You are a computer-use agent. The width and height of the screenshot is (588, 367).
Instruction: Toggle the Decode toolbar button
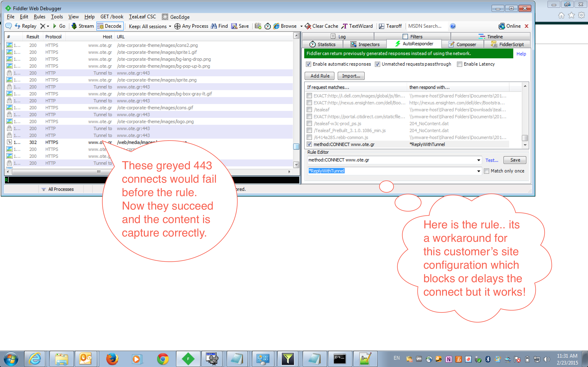click(110, 26)
